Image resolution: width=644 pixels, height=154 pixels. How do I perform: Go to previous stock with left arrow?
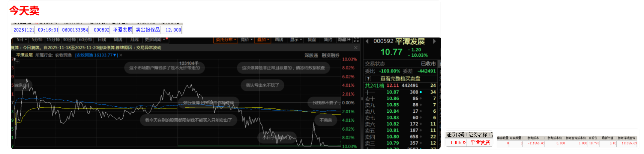click(x=367, y=41)
